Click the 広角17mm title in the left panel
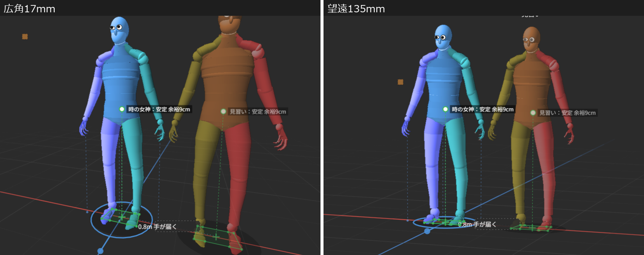This screenshot has width=644, height=255. (x=29, y=8)
